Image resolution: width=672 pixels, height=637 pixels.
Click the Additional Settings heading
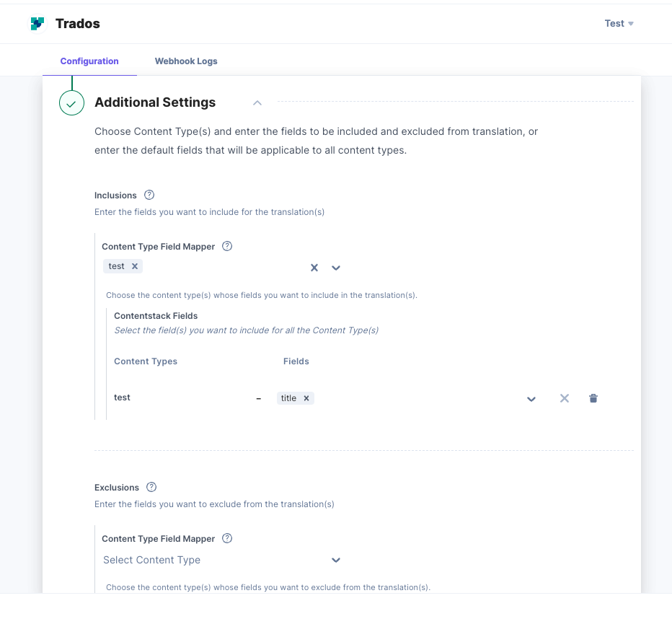coord(155,102)
